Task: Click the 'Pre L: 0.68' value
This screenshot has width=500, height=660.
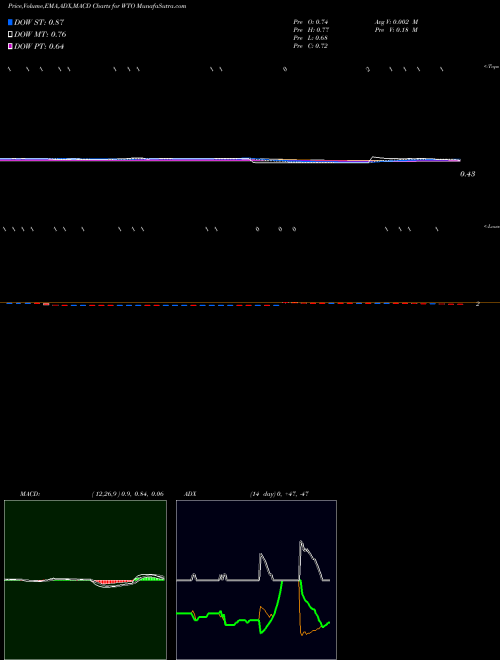Action: [x=311, y=38]
